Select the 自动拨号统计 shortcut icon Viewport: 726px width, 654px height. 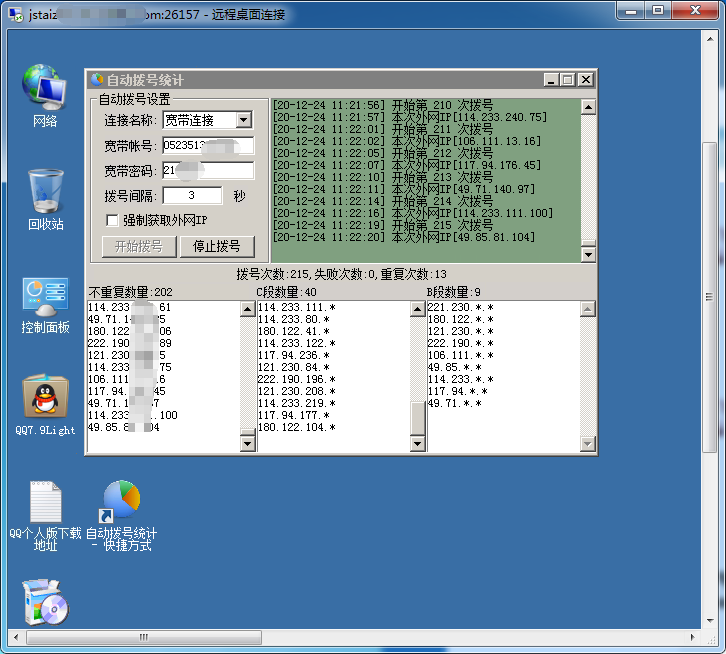click(x=121, y=516)
